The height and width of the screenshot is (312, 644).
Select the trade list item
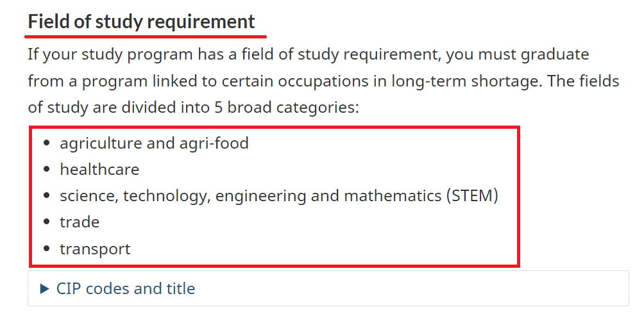coord(80,222)
